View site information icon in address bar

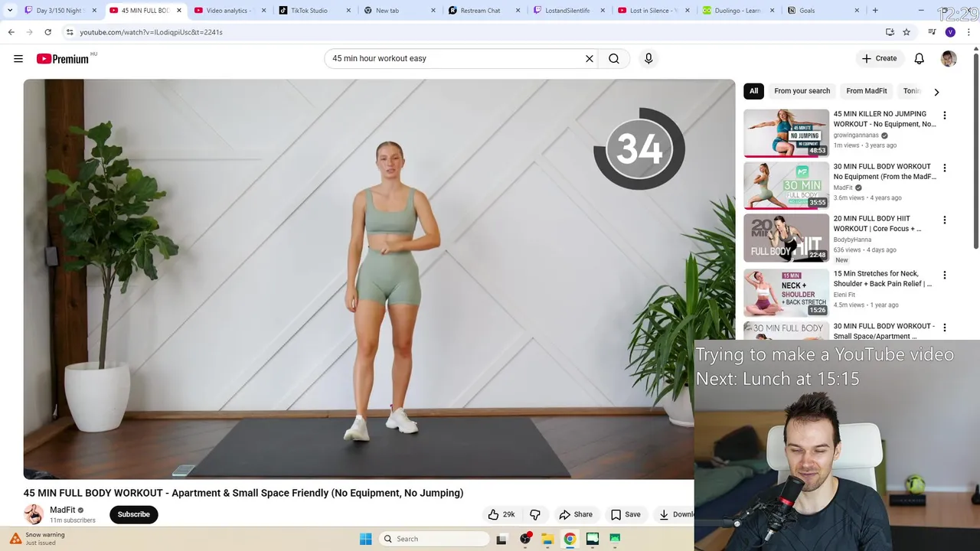coord(70,32)
